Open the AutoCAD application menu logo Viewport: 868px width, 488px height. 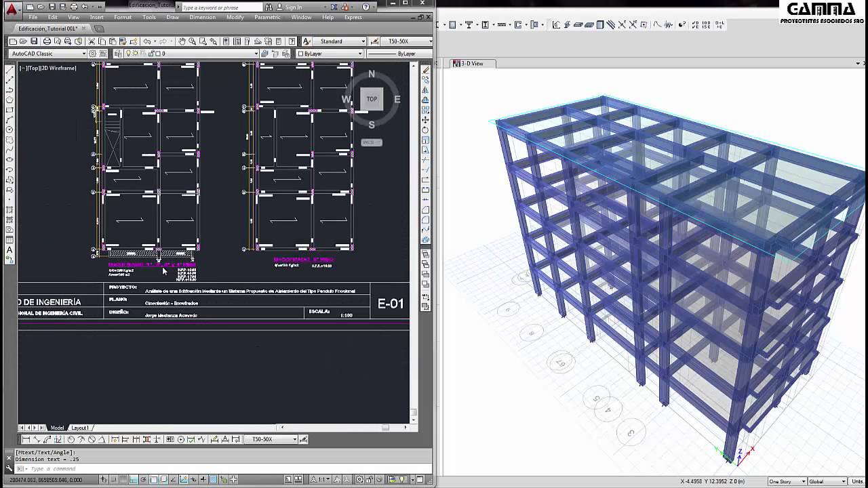(11, 9)
